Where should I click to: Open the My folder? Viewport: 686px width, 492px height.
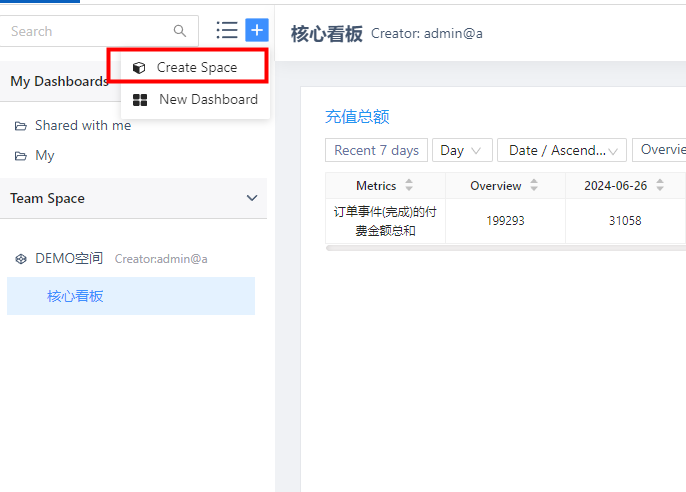pos(44,156)
